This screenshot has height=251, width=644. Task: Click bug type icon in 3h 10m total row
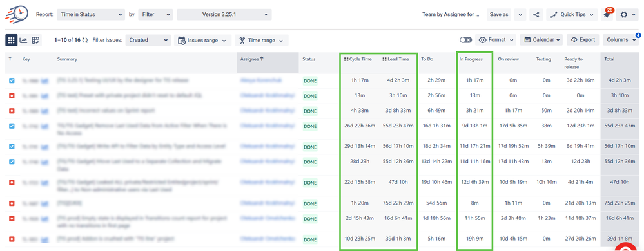click(x=12, y=95)
